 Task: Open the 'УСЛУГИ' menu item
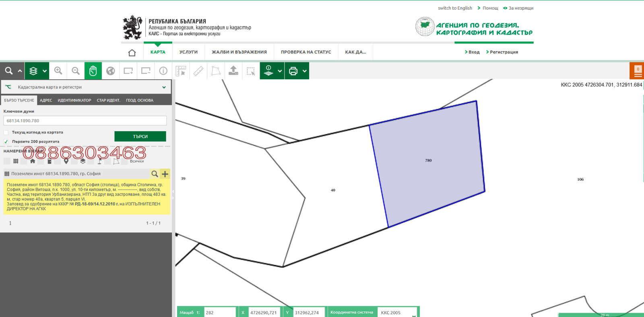(x=188, y=52)
